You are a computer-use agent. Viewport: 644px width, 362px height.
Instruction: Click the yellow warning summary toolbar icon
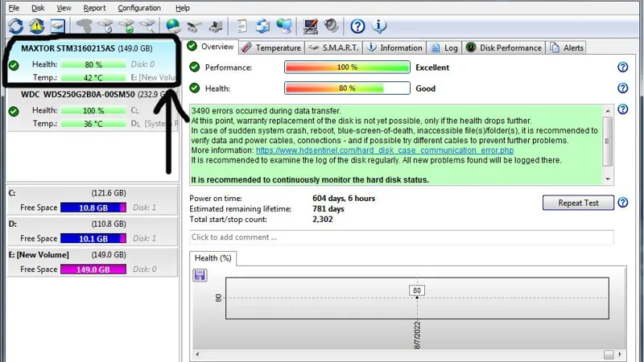pos(36,27)
